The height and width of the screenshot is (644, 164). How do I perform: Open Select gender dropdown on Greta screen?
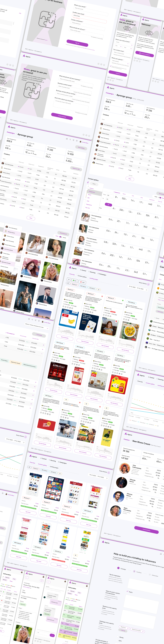click(120, 62)
